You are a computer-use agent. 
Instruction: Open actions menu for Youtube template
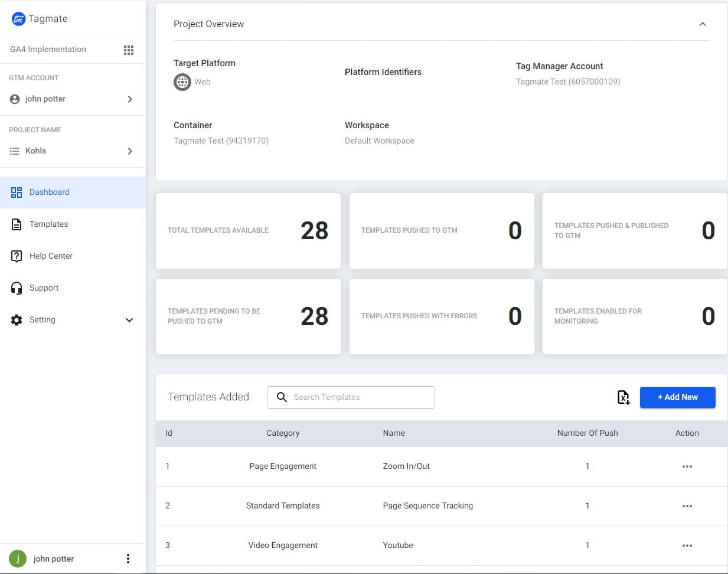687,545
